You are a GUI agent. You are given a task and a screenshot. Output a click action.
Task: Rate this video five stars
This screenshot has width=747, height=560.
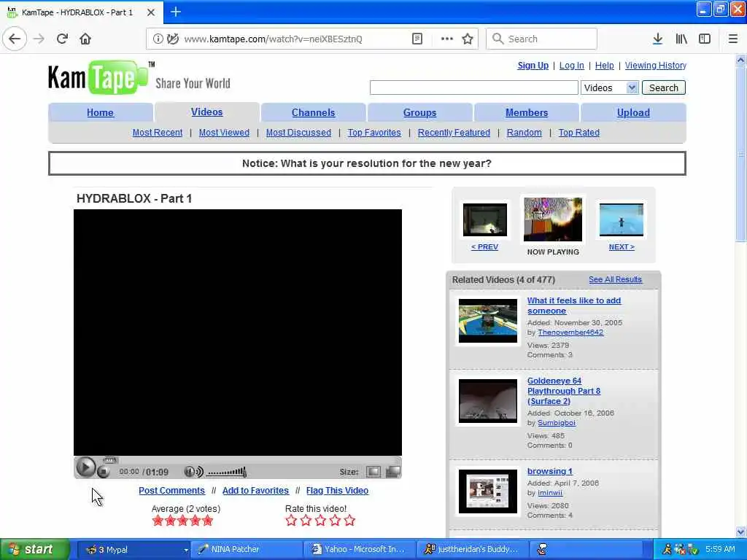pyautogui.click(x=349, y=521)
